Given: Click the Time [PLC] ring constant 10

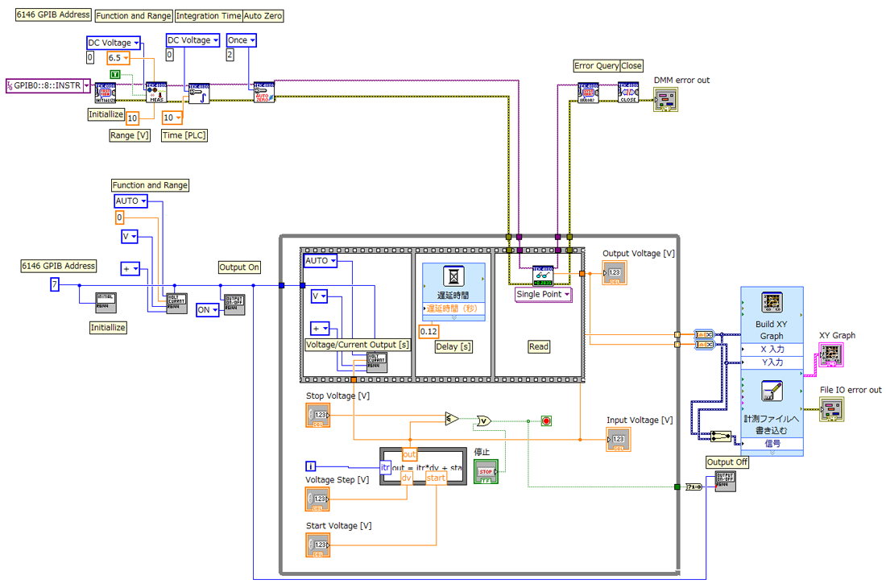Looking at the screenshot, I should pyautogui.click(x=172, y=118).
